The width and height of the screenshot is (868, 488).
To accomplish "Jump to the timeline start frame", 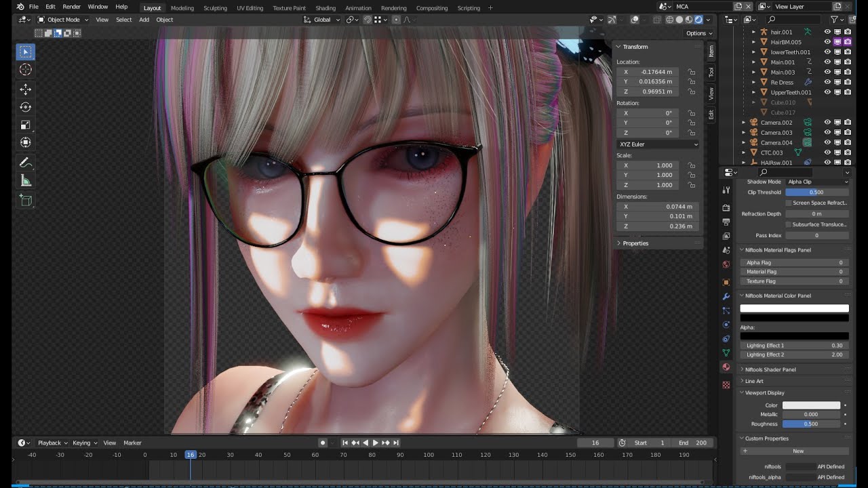I will click(344, 443).
